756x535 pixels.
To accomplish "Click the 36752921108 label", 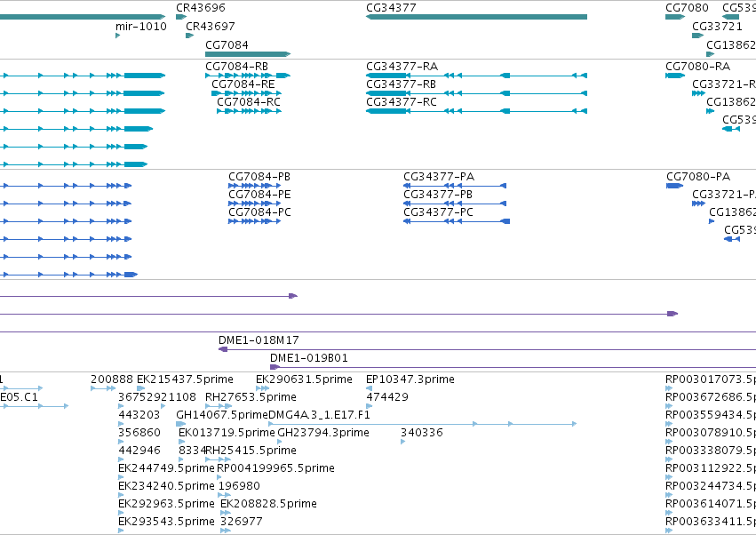I will (157, 397).
